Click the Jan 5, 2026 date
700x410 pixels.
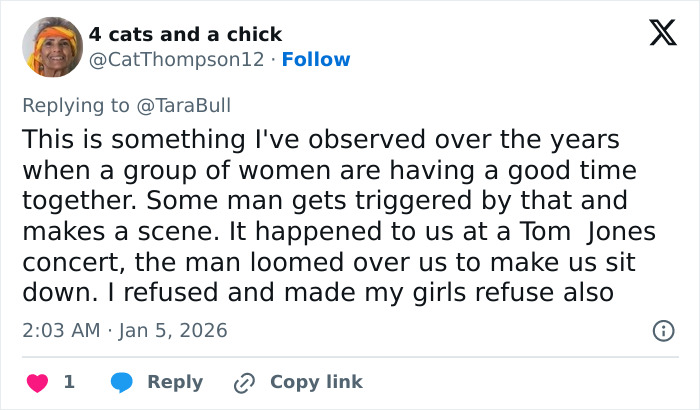(172, 330)
